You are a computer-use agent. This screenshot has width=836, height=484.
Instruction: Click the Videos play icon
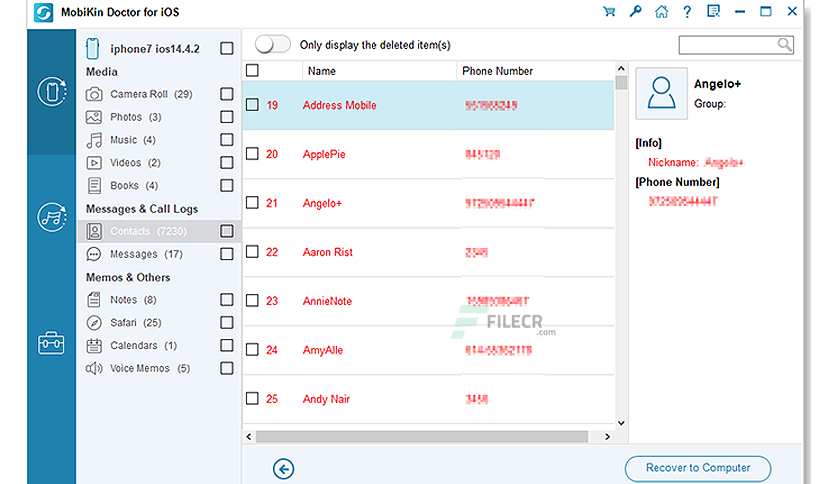(x=94, y=163)
